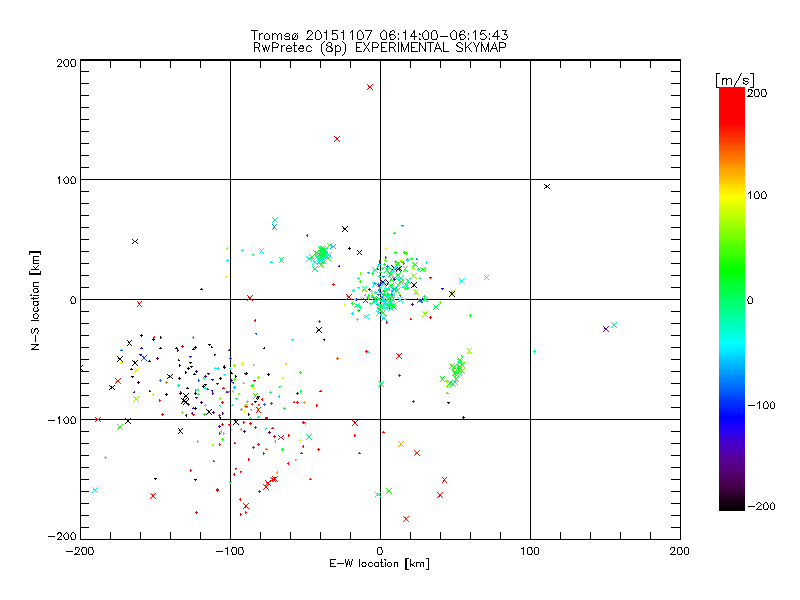
Task: Click the colorbar tick label '-200'
Action: click(x=761, y=506)
